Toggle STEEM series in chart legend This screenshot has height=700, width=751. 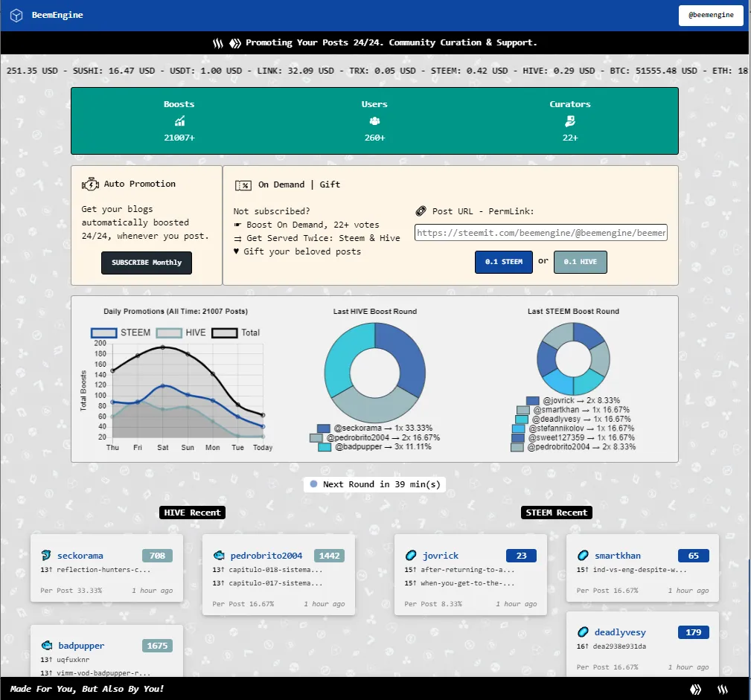(121, 333)
